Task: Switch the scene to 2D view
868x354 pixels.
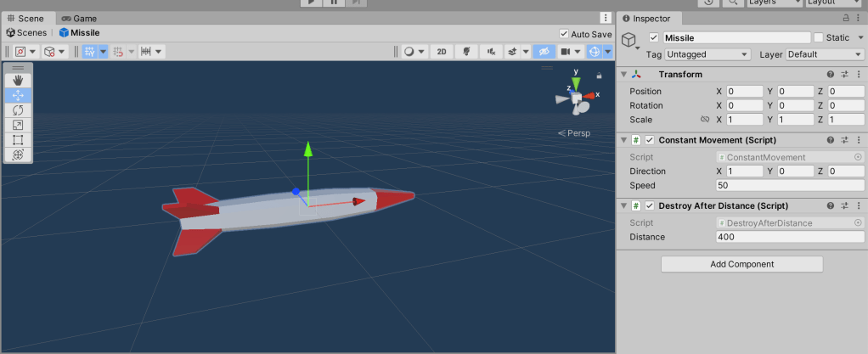Action: 442,52
